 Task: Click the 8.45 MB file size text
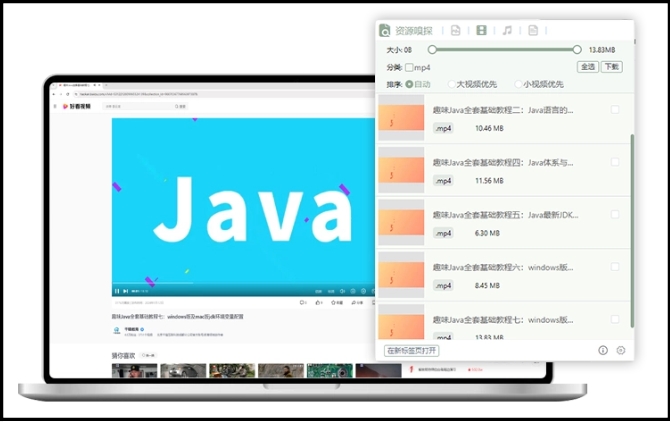[487, 286]
